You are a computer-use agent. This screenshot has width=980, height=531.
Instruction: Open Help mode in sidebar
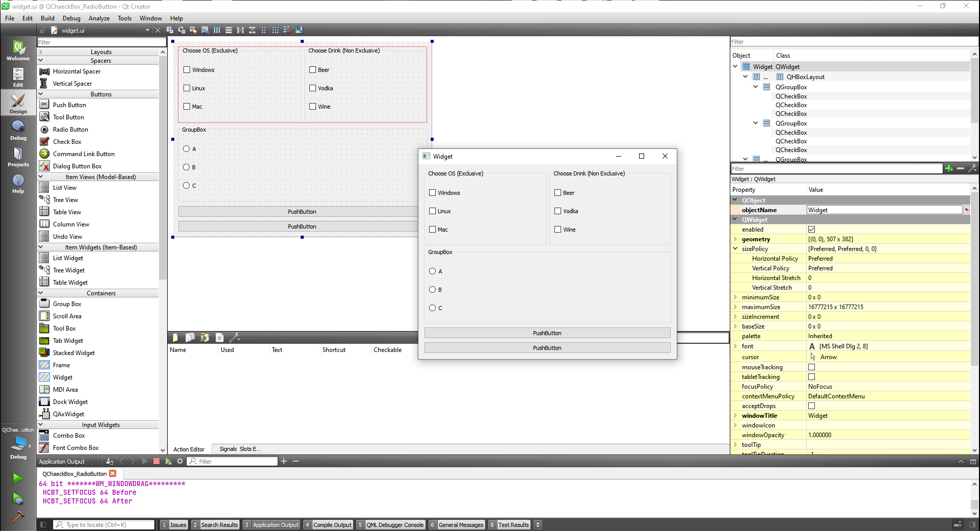tap(18, 183)
